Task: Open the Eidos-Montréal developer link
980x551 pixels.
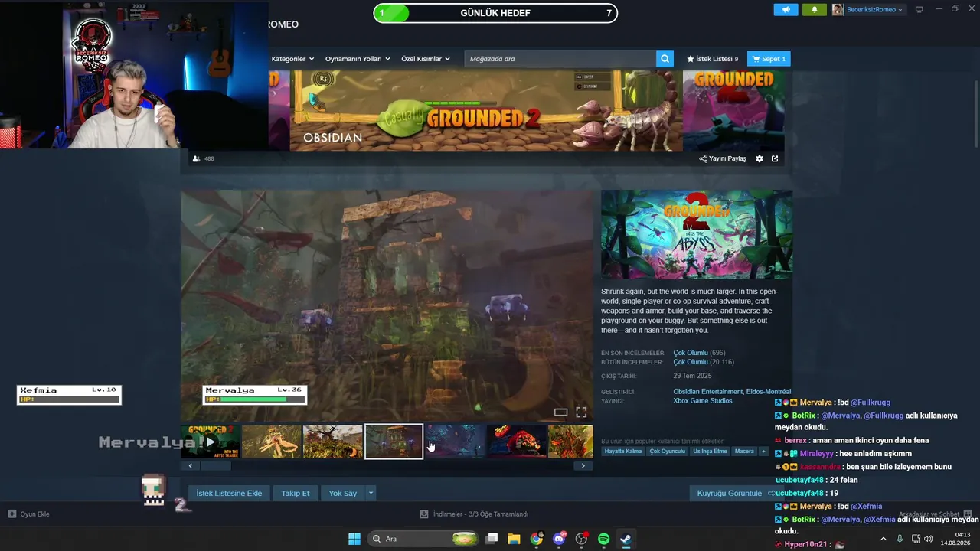Action: pos(769,392)
